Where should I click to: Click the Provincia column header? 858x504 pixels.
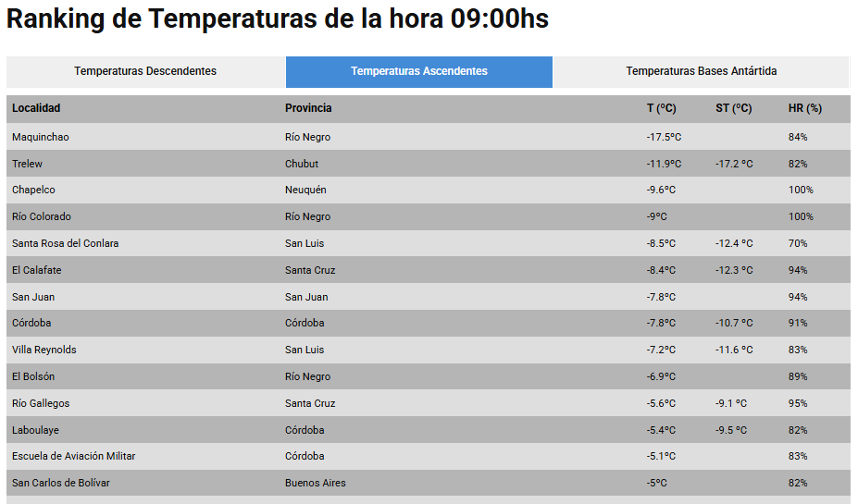308,108
